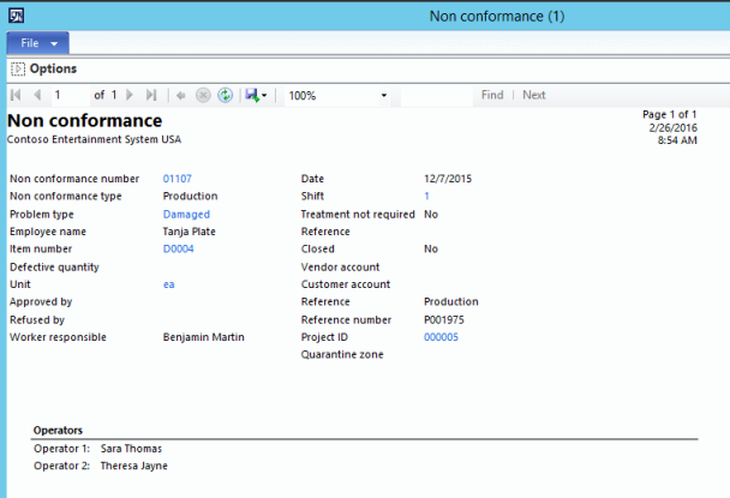730x498 pixels.
Task: Stop report rendering
Action: 203,95
